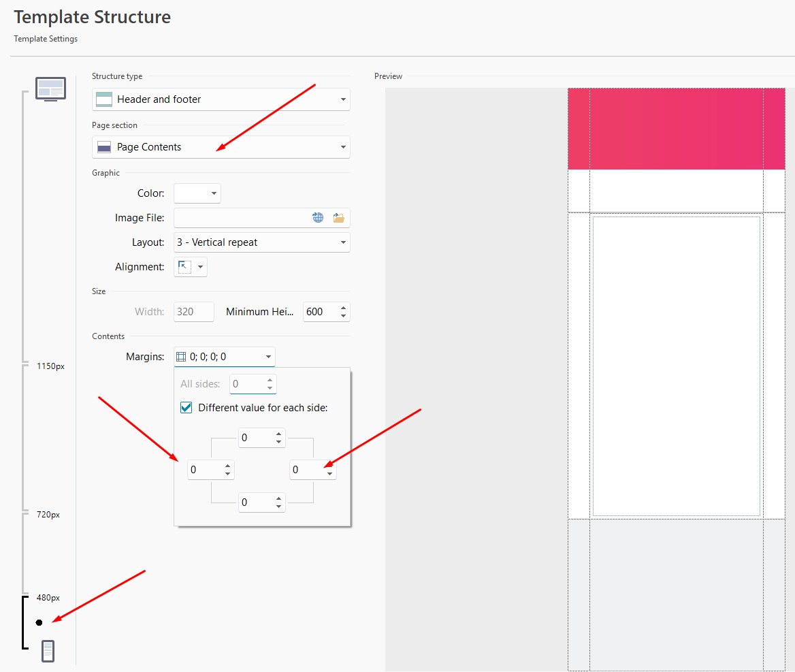The image size is (795, 672).
Task: Click the pink header area in preview
Action: [x=677, y=129]
